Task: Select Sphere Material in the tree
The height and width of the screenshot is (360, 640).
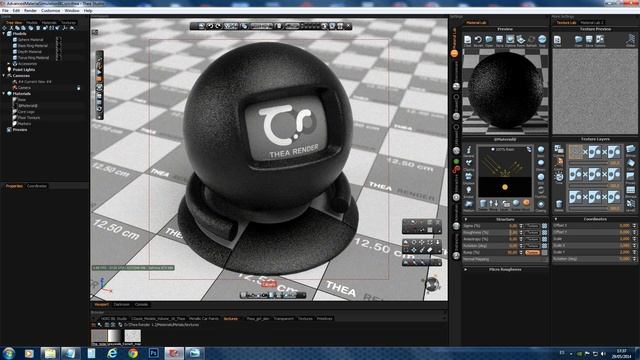Action: tap(31, 40)
